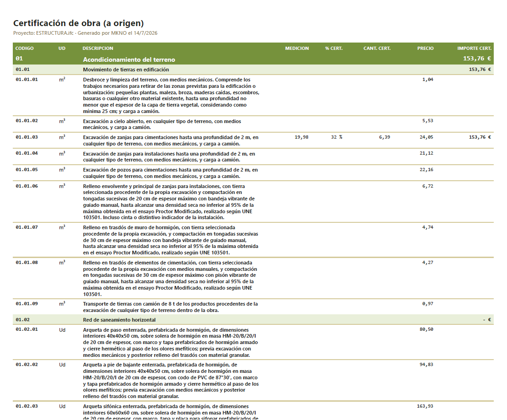Select 'Arqueta de paso enterrada' description
This screenshot has width=507, height=420.
point(171,342)
